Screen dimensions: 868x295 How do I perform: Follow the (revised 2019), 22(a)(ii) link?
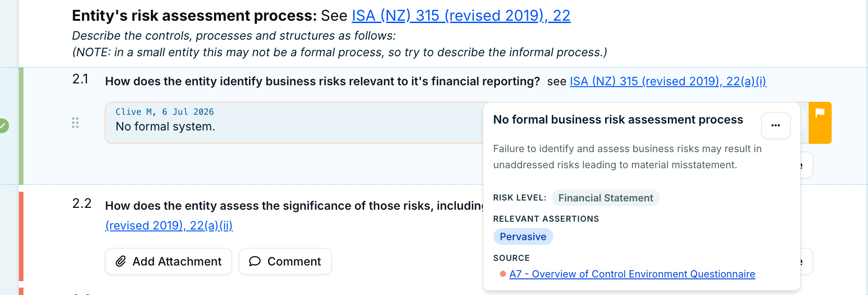(x=169, y=225)
